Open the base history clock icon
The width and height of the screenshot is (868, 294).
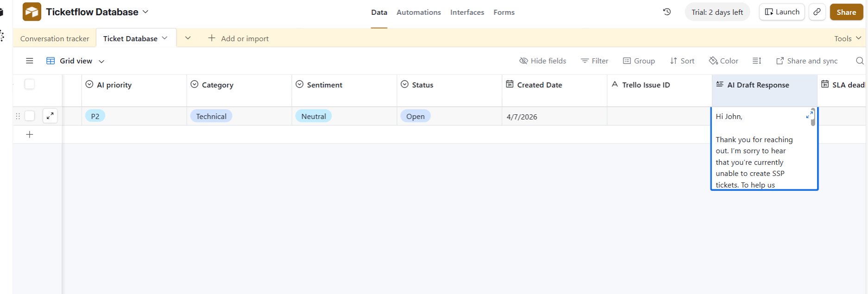(x=667, y=12)
